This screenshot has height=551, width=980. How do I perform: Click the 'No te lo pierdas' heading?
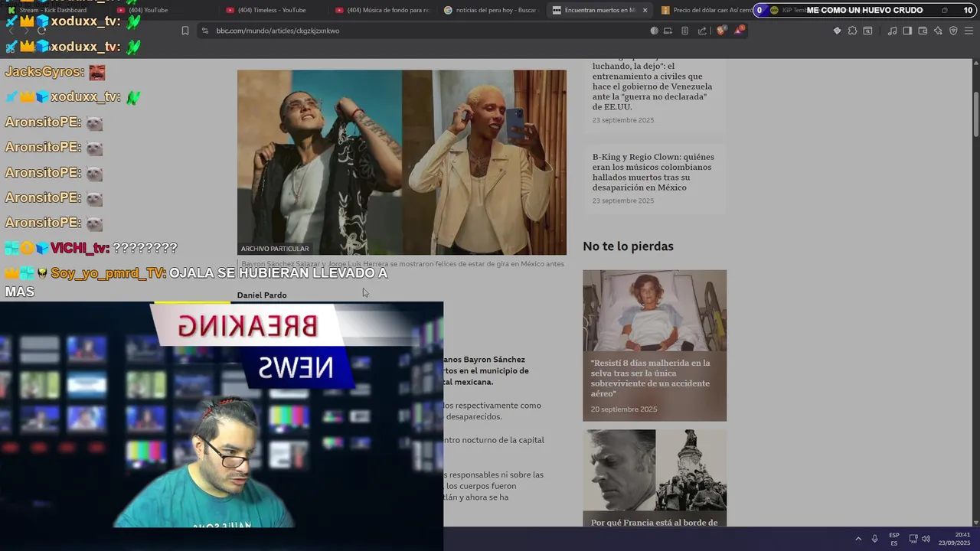point(628,246)
